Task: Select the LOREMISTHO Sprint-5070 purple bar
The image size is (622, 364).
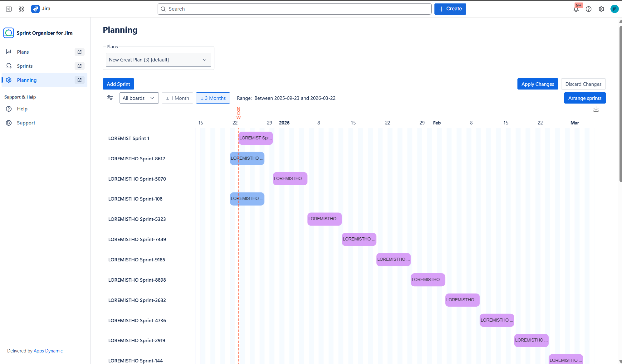Action: pos(290,179)
